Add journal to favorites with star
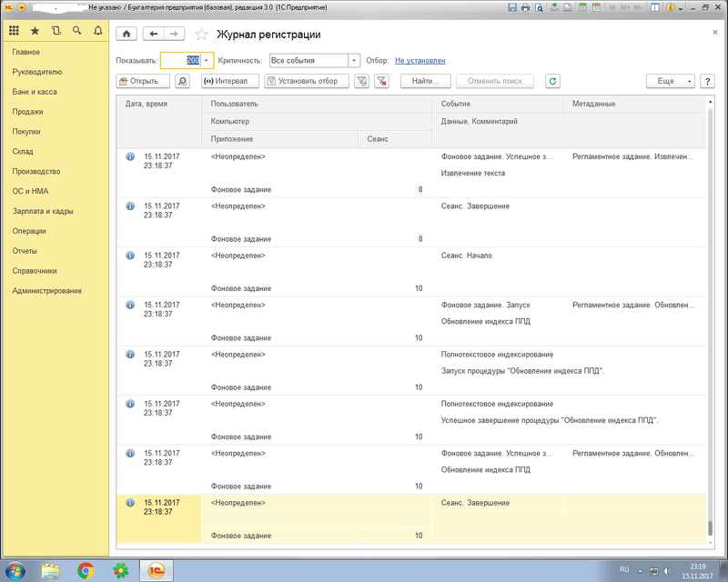The width and height of the screenshot is (728, 582). click(201, 35)
